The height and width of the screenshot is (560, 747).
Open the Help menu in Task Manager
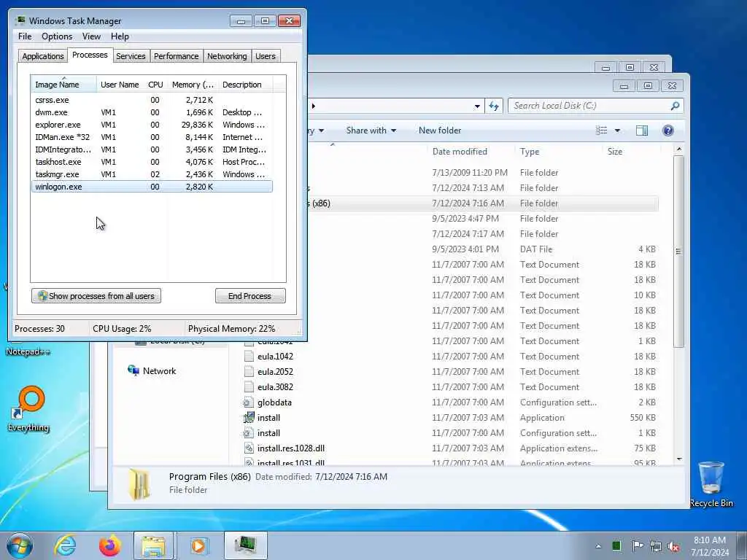pos(120,36)
